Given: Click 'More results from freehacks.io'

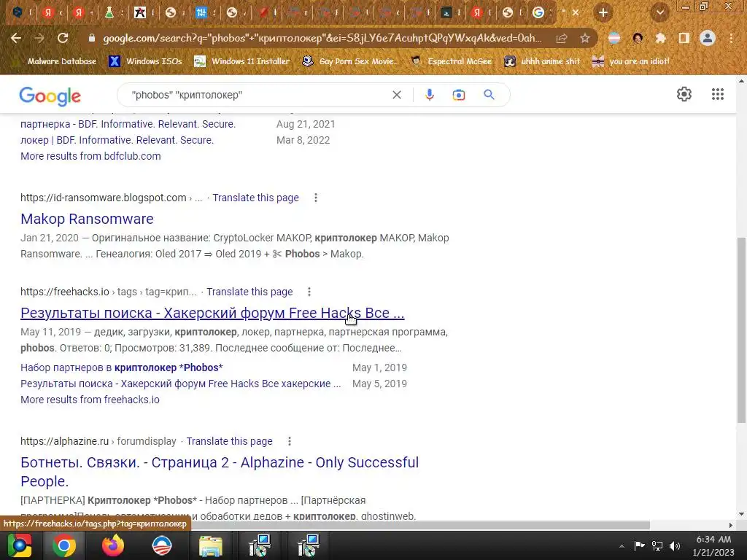Looking at the screenshot, I should click(90, 400).
